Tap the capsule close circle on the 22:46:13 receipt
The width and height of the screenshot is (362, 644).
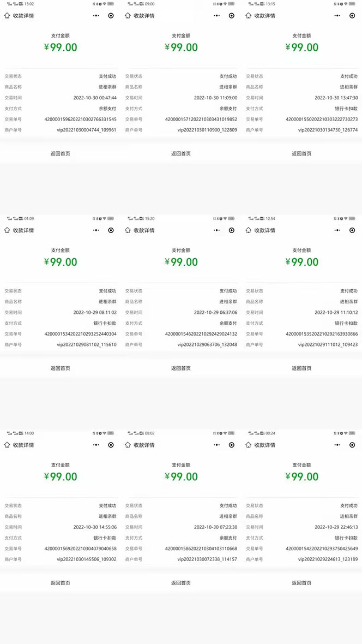pos(353,445)
